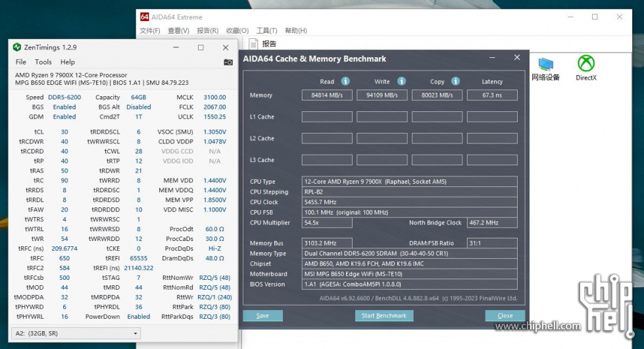Click the Capacity value 64GB in ZenTimings

[138, 97]
